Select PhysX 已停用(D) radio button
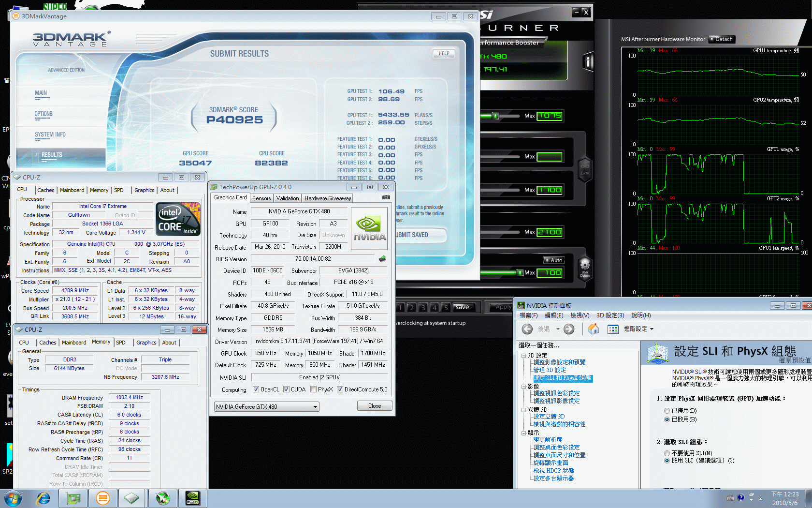Viewport: 812px width, 508px height. tap(667, 411)
